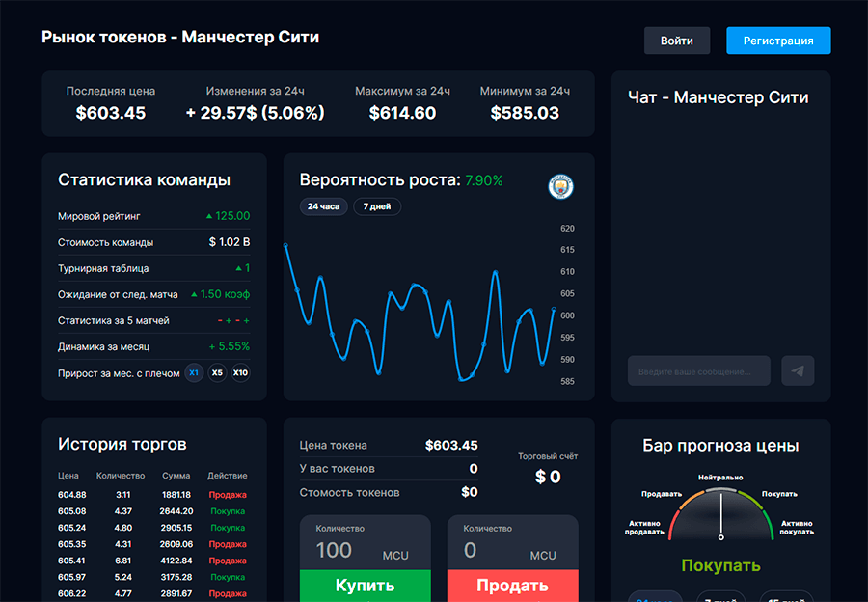Switch chart to 24 часа period
This screenshot has height=602, width=868.
click(323, 206)
